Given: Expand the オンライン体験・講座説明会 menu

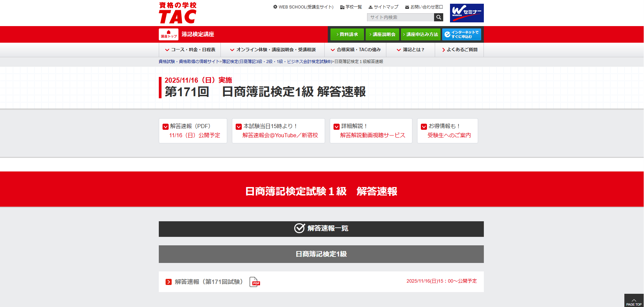Looking at the screenshot, I should pyautogui.click(x=273, y=50).
